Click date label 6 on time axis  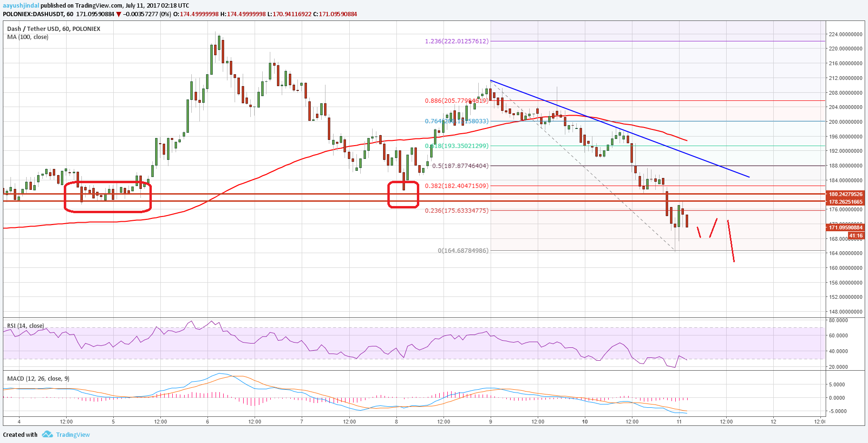point(207,422)
